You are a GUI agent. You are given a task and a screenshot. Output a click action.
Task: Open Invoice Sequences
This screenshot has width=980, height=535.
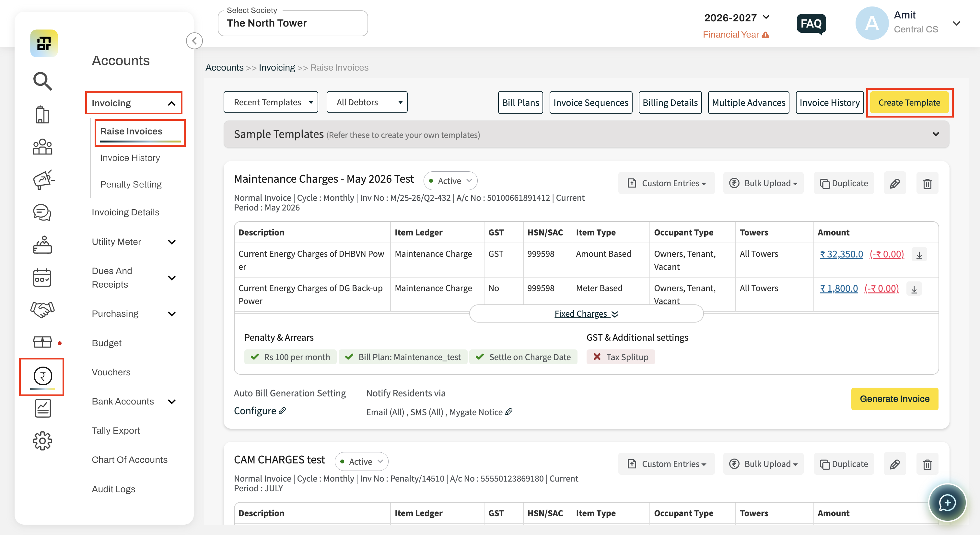591,103
